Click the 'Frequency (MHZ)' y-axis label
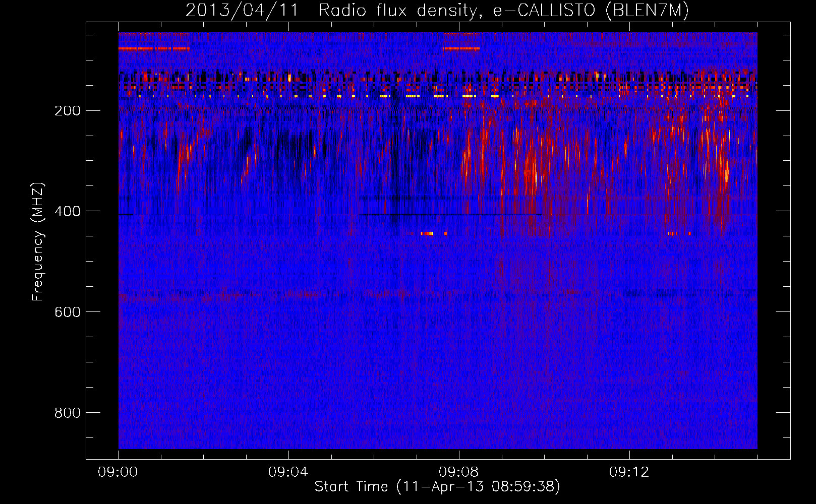The width and height of the screenshot is (816, 504). click(x=38, y=241)
